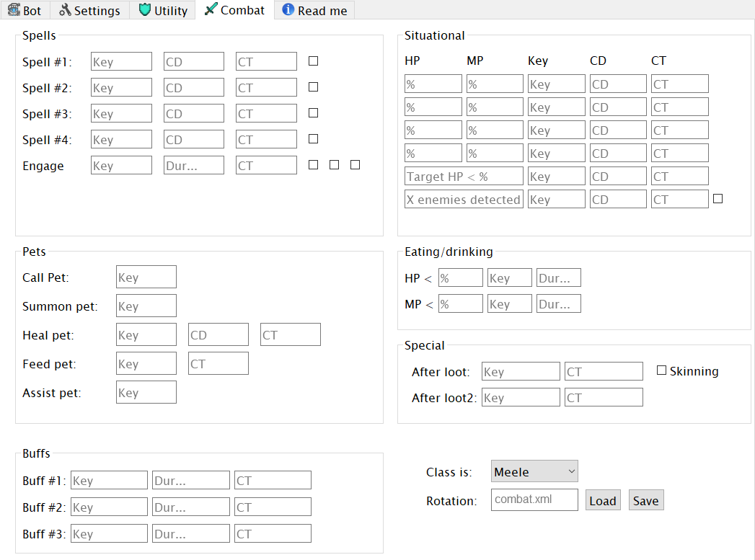Click the After loot CT field
755x560 pixels.
[x=604, y=371]
